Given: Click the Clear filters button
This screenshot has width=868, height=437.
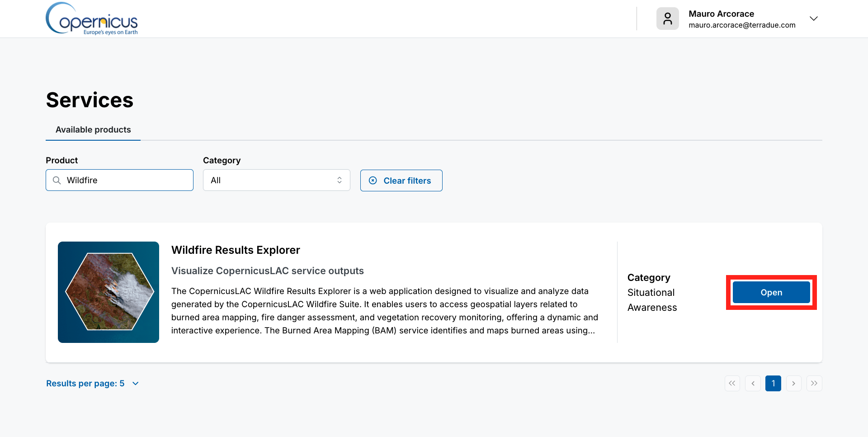Looking at the screenshot, I should [401, 180].
